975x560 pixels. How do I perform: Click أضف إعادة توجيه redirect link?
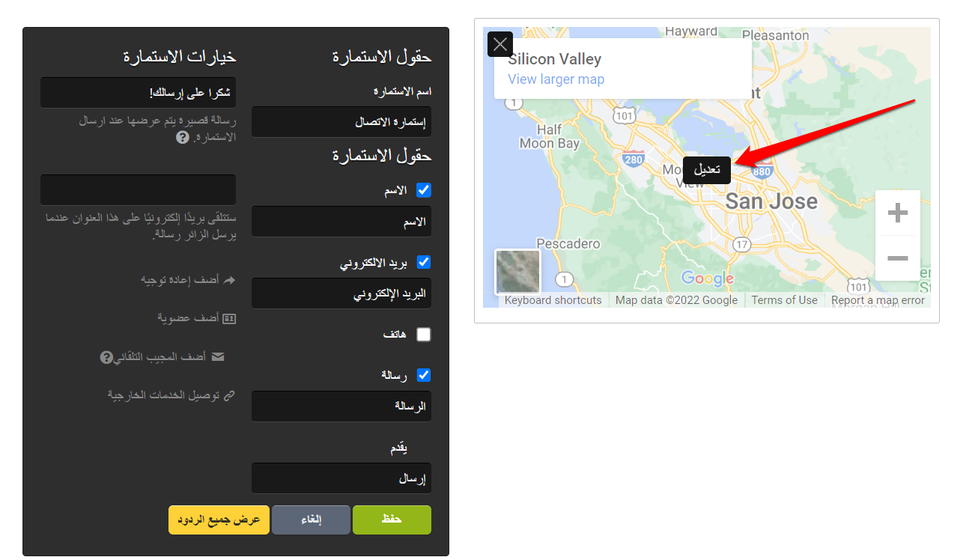click(x=180, y=279)
